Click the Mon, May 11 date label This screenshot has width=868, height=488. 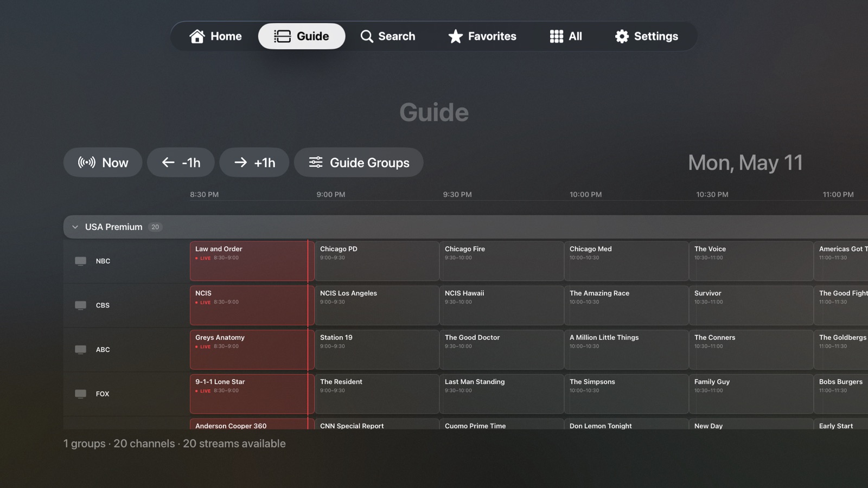pos(745,163)
